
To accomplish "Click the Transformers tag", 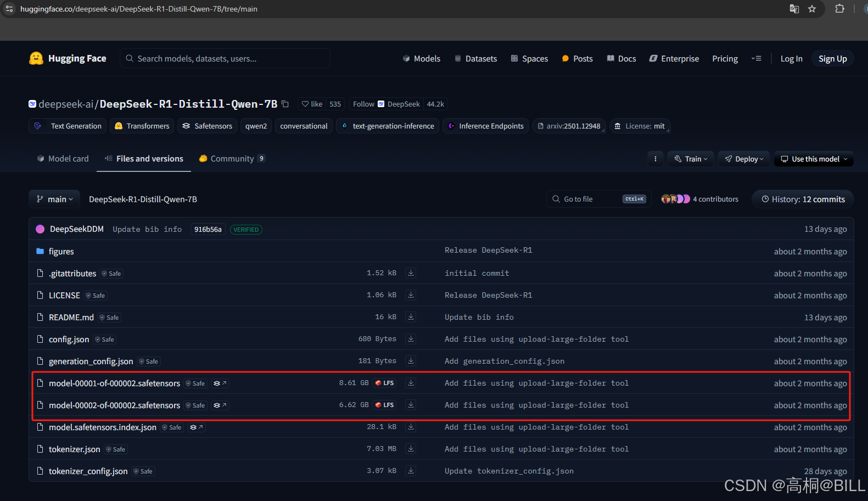I will coord(142,126).
